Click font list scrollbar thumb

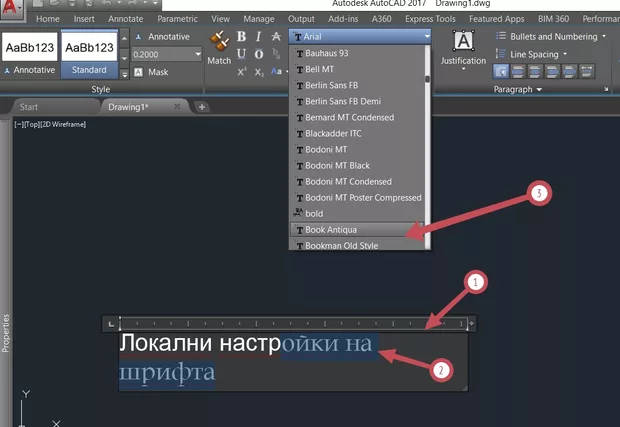(427, 79)
